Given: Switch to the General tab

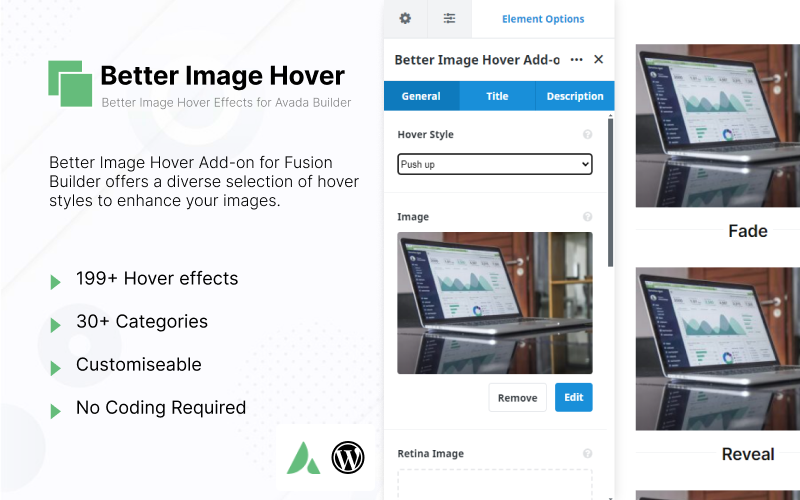Looking at the screenshot, I should click(x=421, y=96).
